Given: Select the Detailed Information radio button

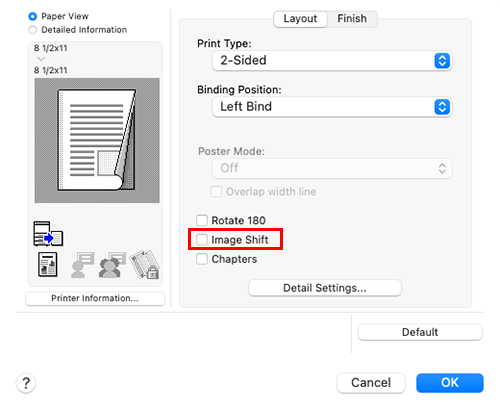Looking at the screenshot, I should click(x=33, y=30).
